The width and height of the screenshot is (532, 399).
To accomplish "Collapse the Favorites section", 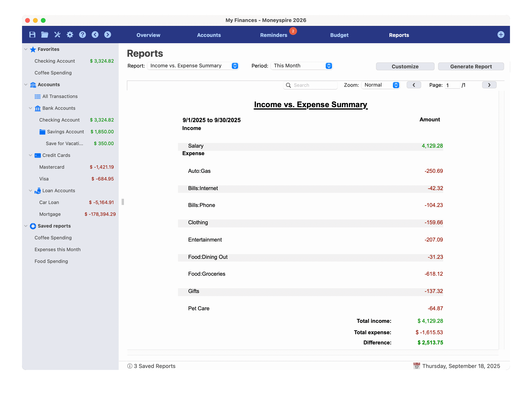I will (x=26, y=49).
